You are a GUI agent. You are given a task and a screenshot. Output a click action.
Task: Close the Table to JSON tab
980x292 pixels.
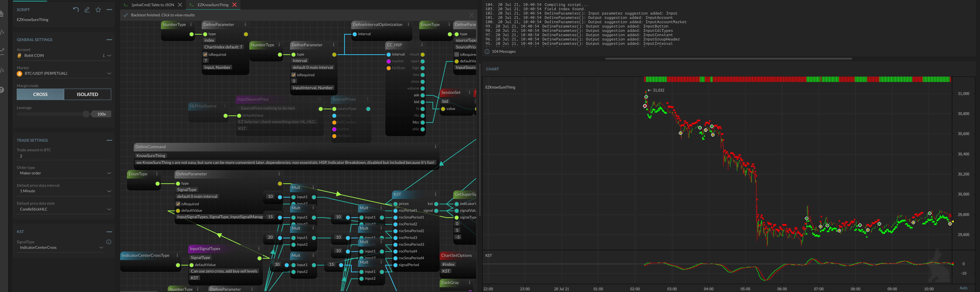(x=180, y=5)
